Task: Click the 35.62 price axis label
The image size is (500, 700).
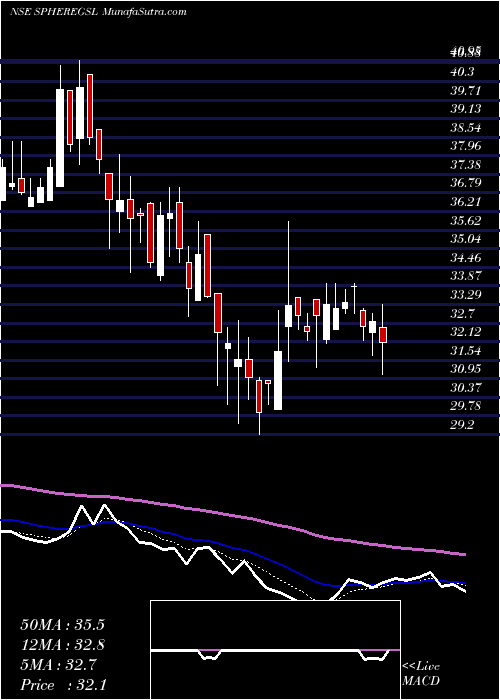Action: tap(465, 221)
